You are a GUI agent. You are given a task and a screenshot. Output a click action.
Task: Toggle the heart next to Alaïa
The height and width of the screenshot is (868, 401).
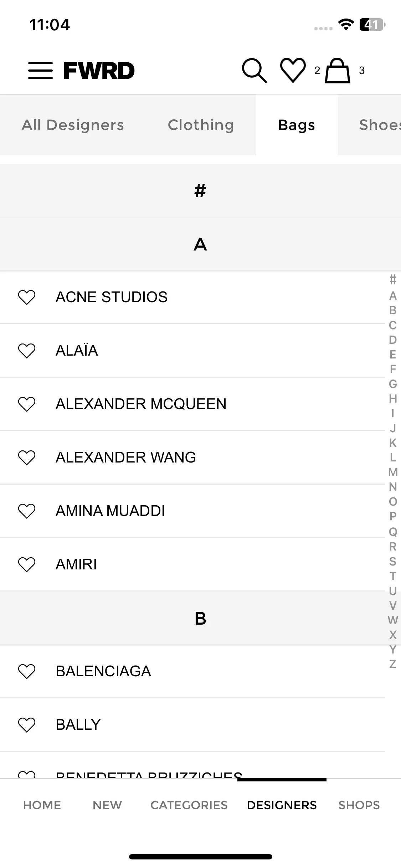27,351
